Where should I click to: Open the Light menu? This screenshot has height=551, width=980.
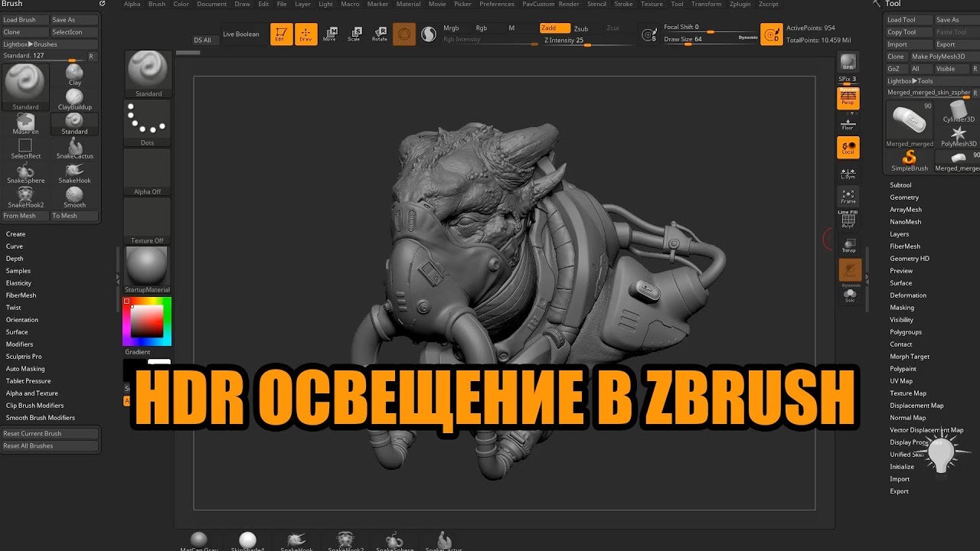325,4
